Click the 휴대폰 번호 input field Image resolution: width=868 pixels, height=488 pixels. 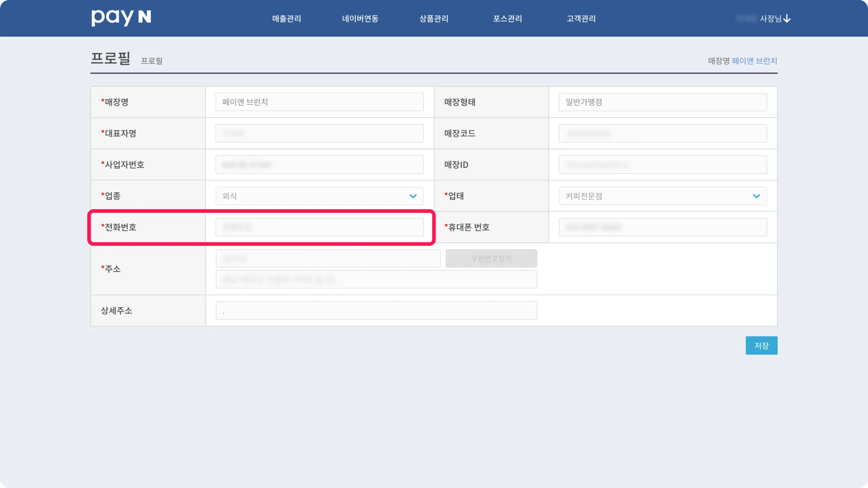click(x=662, y=227)
